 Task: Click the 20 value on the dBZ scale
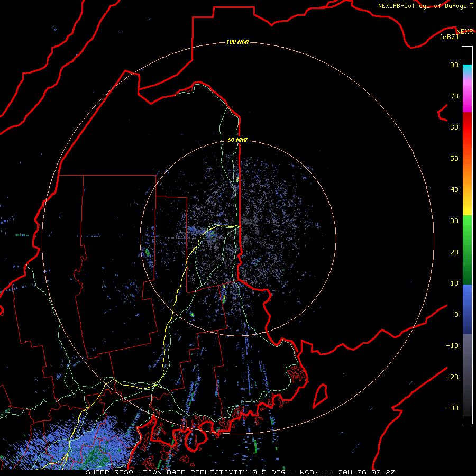[454, 252]
